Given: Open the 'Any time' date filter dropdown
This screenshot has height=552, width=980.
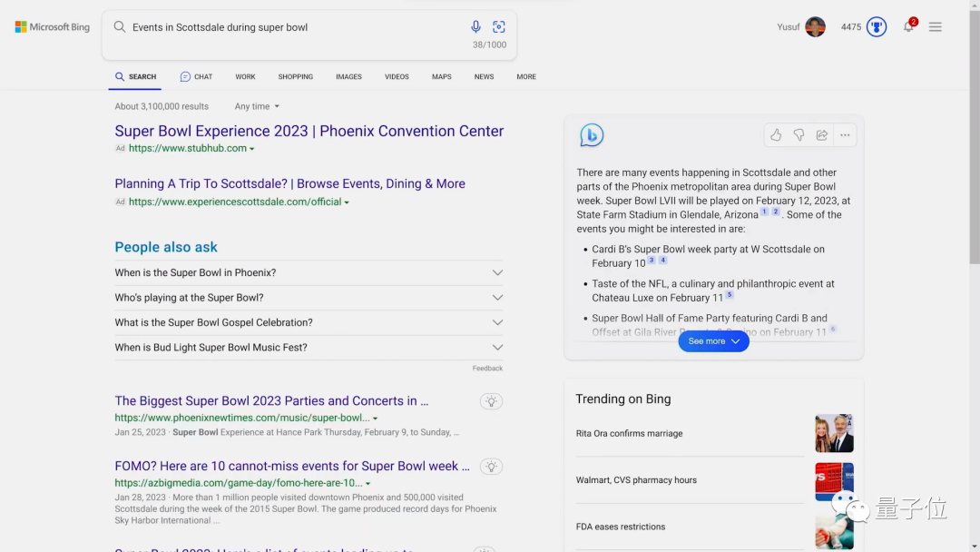Looking at the screenshot, I should point(257,106).
